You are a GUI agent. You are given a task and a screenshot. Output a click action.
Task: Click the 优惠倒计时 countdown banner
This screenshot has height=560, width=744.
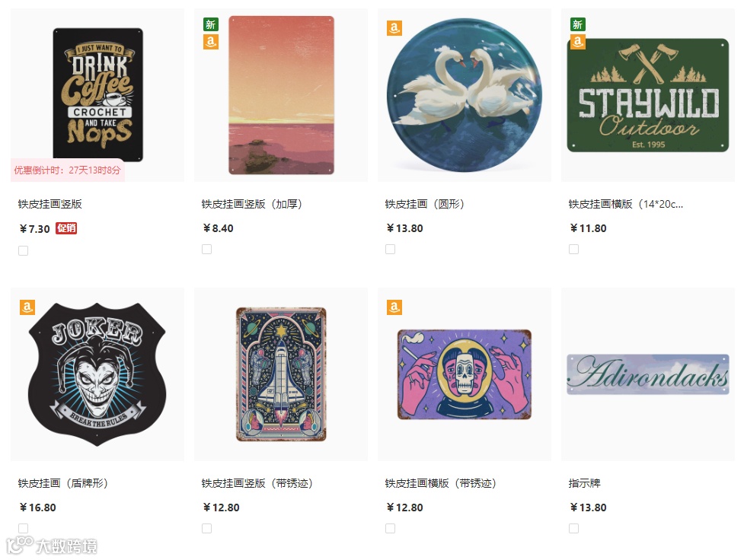[x=67, y=170]
